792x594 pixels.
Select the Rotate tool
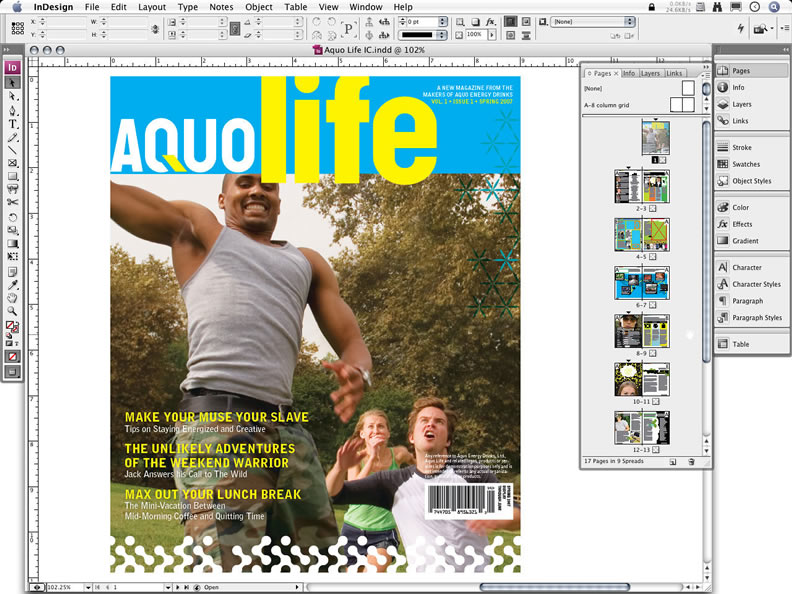(13, 217)
